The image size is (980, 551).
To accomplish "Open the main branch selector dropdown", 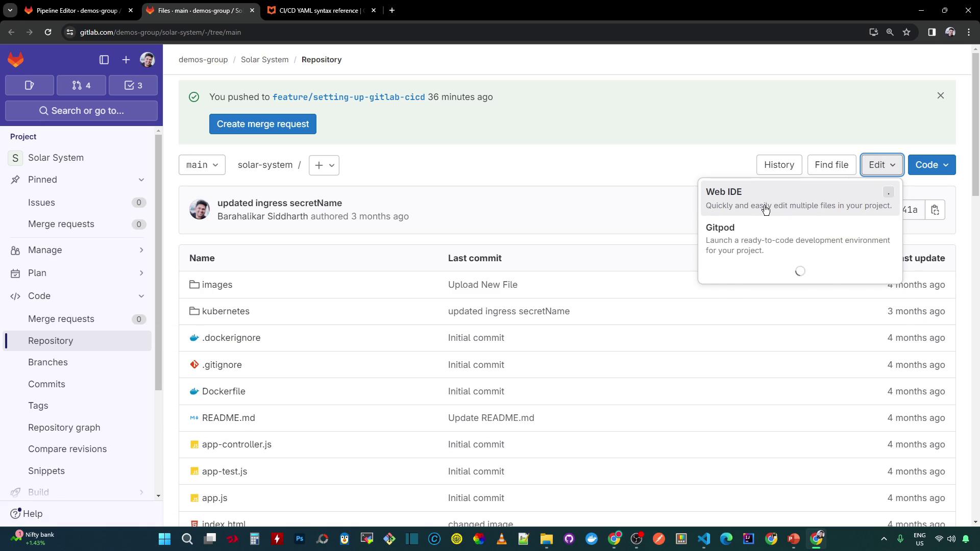I will click(202, 165).
